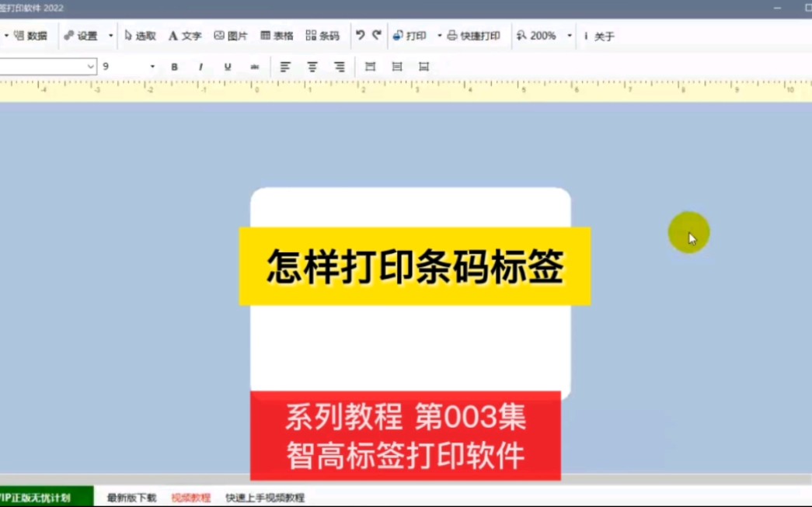Insert text using the 文字 tool
This screenshot has height=507, width=812.
pyautogui.click(x=184, y=35)
